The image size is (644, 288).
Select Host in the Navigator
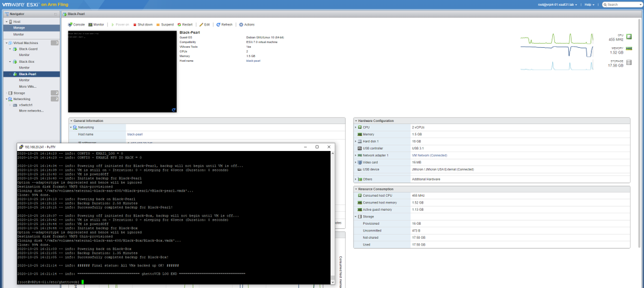pos(17,21)
